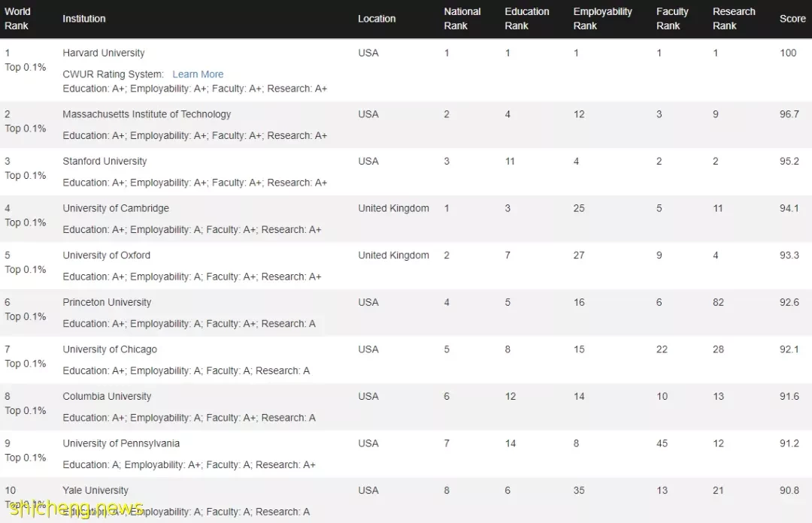Click Princeton's ratings line ending Research: A
The width and height of the screenshot is (812, 523).
tap(189, 324)
